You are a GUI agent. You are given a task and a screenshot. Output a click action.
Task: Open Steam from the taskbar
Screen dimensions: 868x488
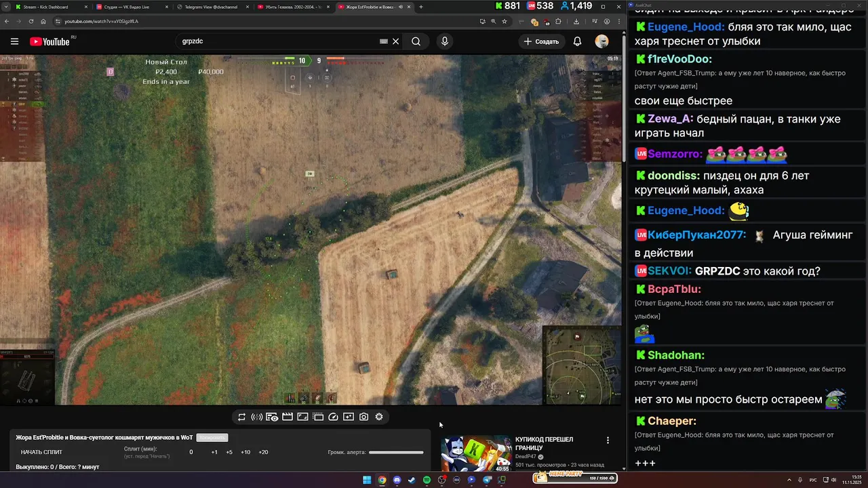pos(412,480)
